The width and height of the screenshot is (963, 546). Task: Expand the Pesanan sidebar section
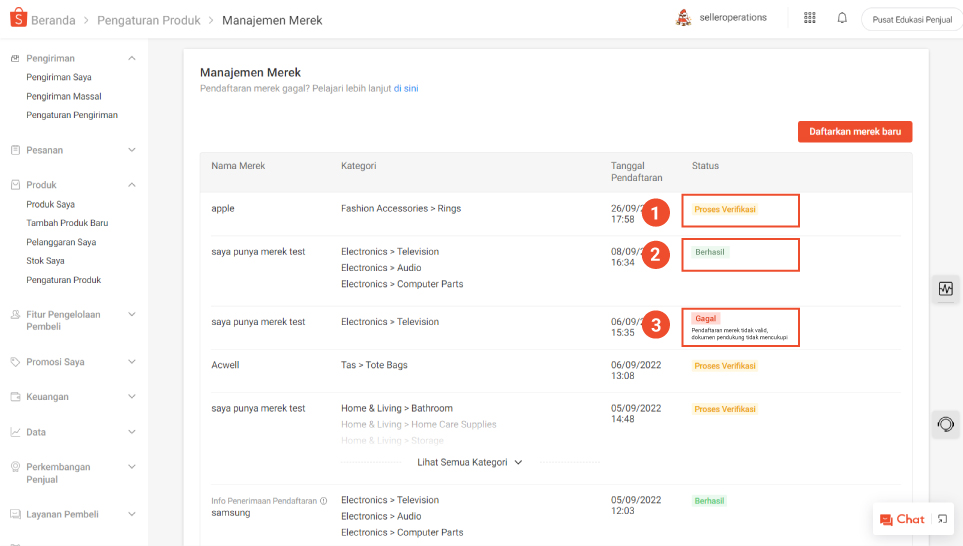click(132, 151)
